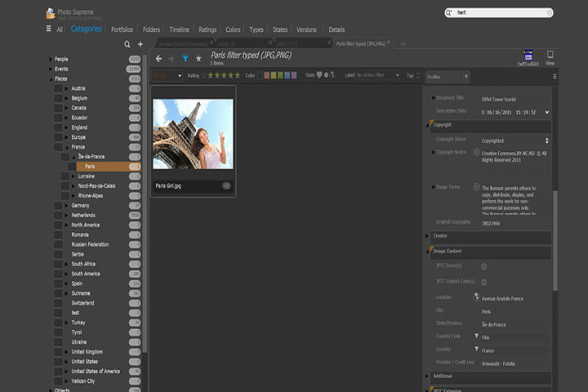588x392 pixels.
Task: Select the Rhone-Alpes category
Action: [91, 196]
